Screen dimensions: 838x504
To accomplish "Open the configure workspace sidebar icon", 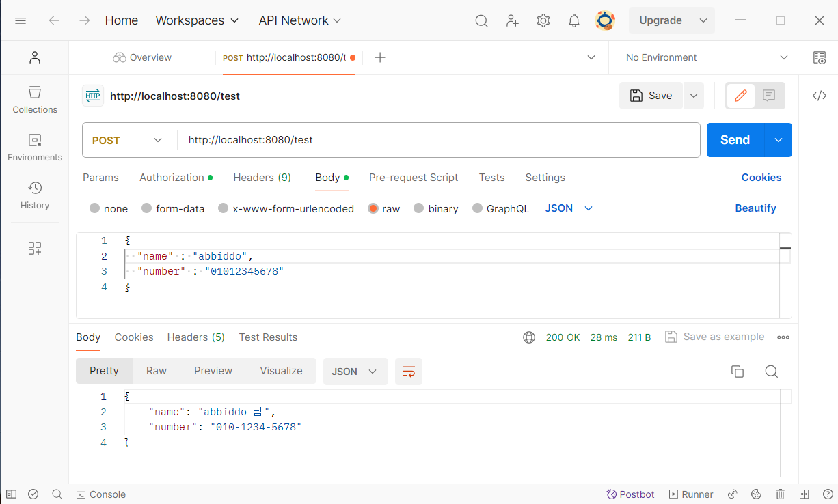I will tap(35, 249).
